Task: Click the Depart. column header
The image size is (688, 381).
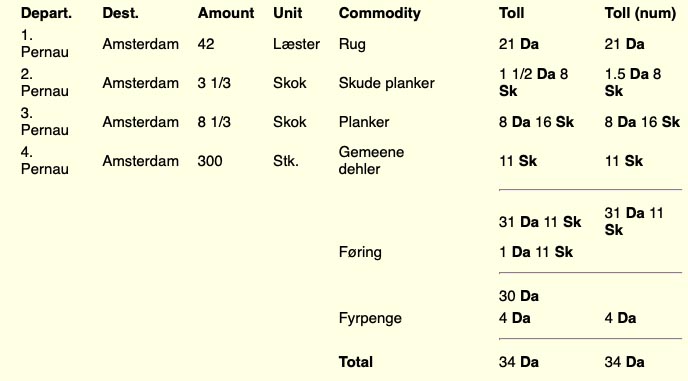Action: coord(46,13)
